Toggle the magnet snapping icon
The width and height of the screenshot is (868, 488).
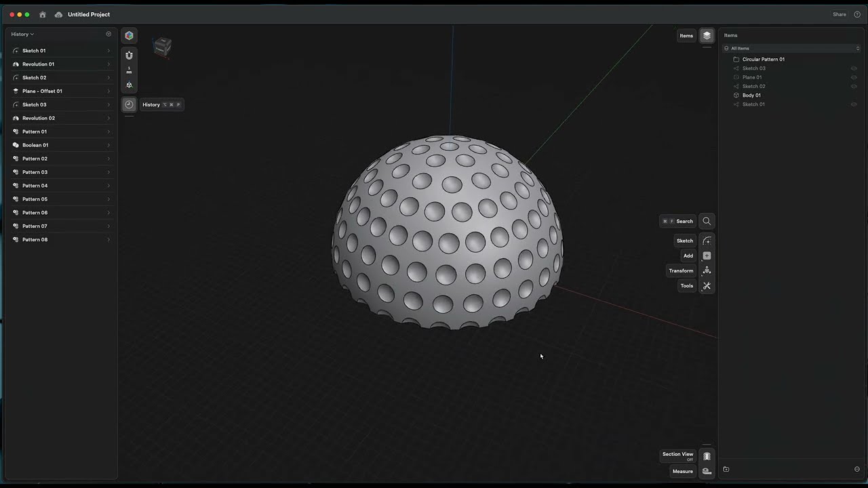point(129,55)
